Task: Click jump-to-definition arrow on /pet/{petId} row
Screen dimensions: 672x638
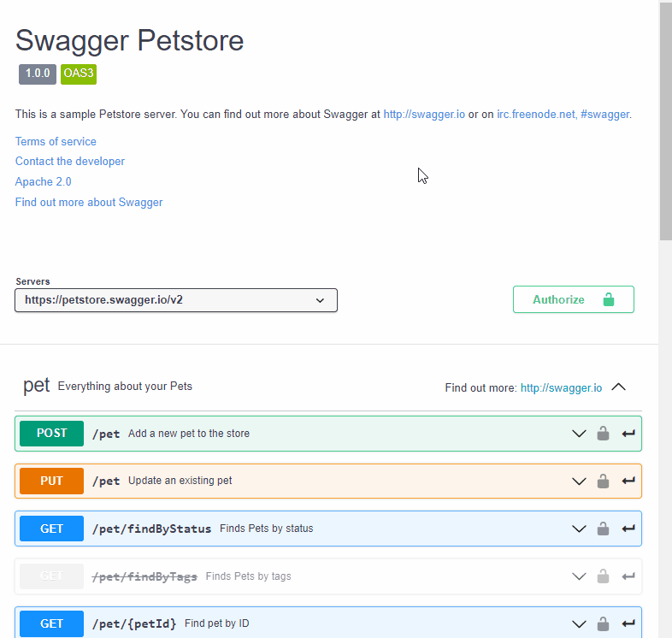Action: pyautogui.click(x=628, y=623)
